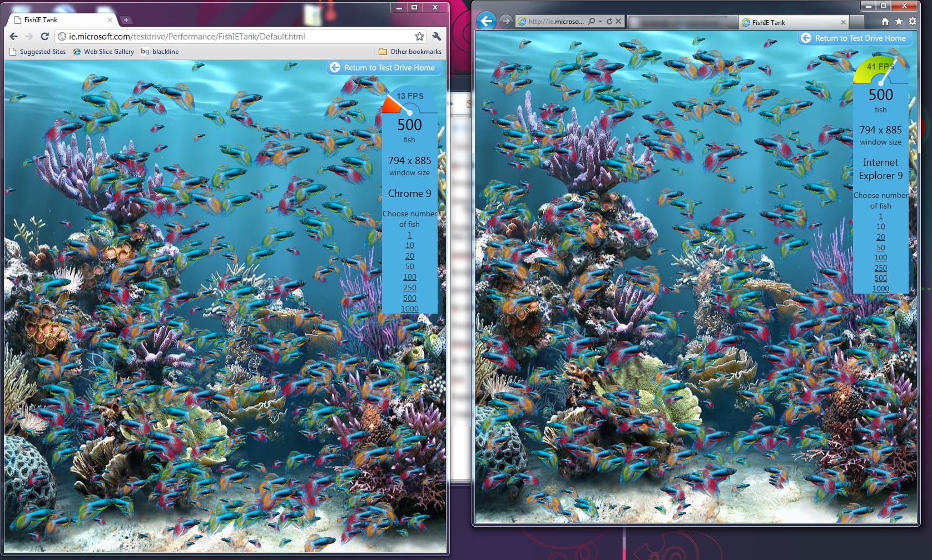Reload the page in Chrome
This screenshot has width=932, height=560.
pyautogui.click(x=45, y=36)
